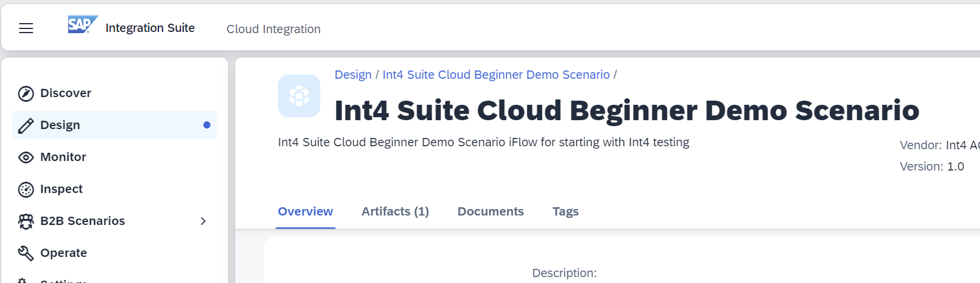Select Design in the sidebar

pyautogui.click(x=115, y=125)
